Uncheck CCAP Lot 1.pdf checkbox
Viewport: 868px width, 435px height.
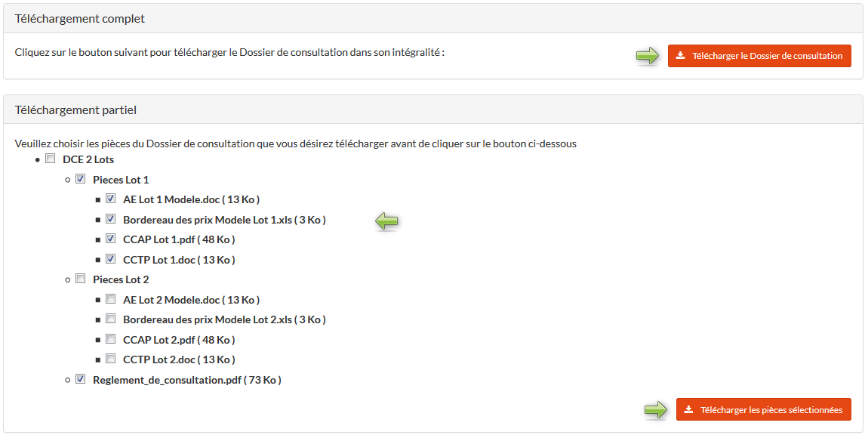click(x=111, y=239)
